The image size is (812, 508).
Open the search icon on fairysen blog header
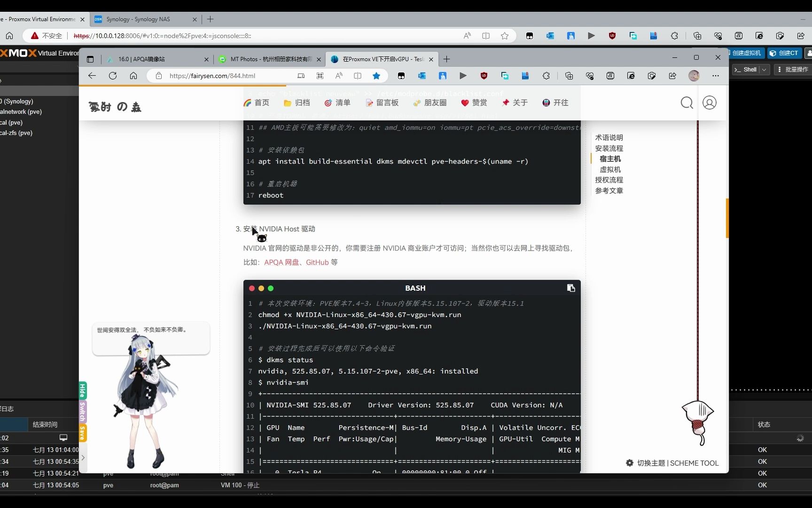coord(687,103)
